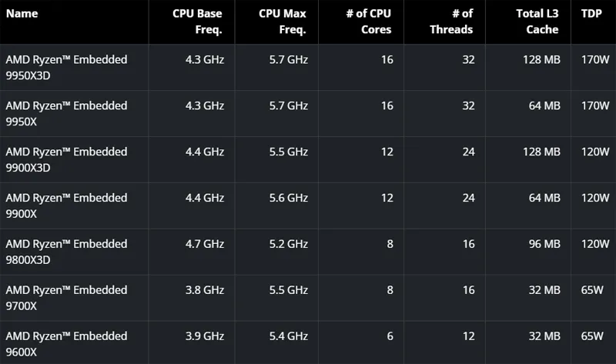The width and height of the screenshot is (616, 364).
Task: Pick the AMD Ryzen Embedded 9600X row name
Action: (66, 344)
